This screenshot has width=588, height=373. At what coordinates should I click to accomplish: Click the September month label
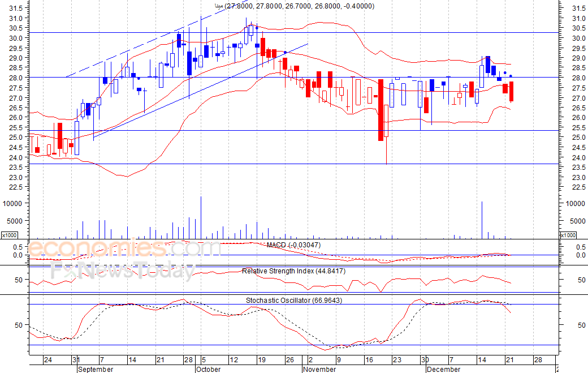point(95,369)
